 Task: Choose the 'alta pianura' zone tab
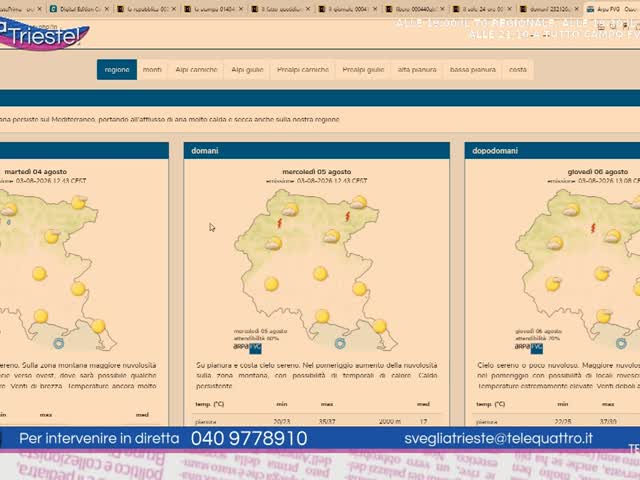click(417, 70)
